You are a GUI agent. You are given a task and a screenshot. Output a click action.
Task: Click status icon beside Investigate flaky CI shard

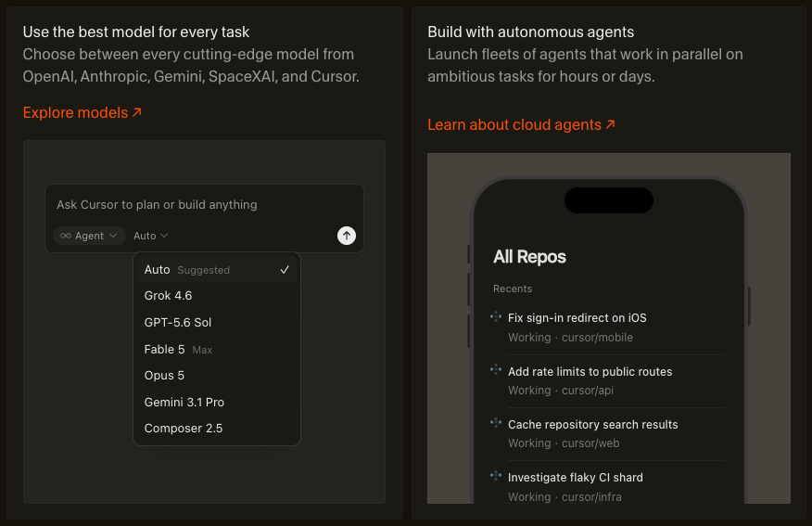click(496, 476)
